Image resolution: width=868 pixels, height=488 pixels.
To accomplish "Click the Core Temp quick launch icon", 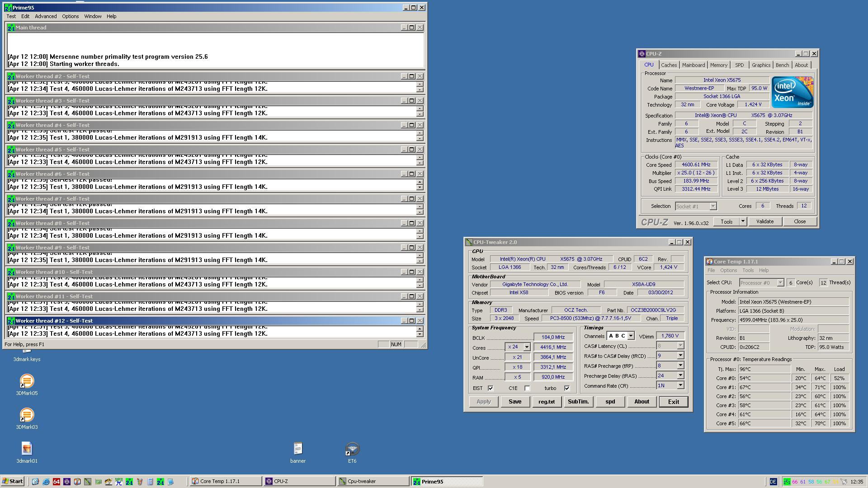I will (77, 482).
